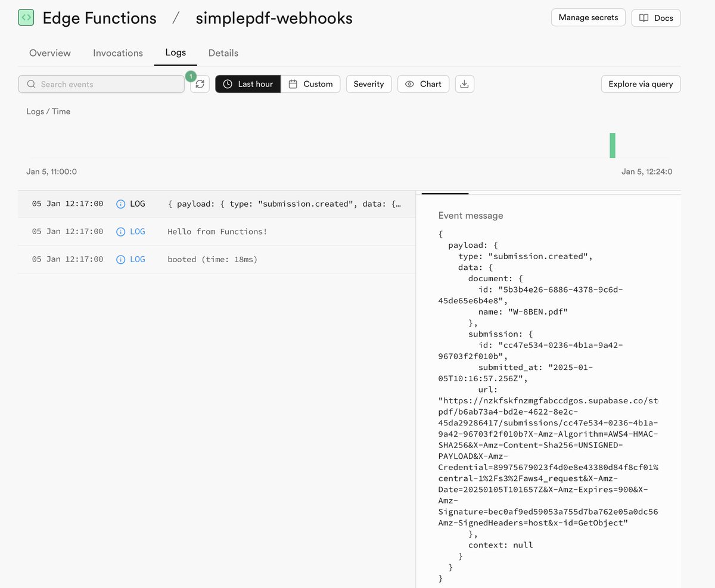Click the book icon in Docs button

[643, 18]
